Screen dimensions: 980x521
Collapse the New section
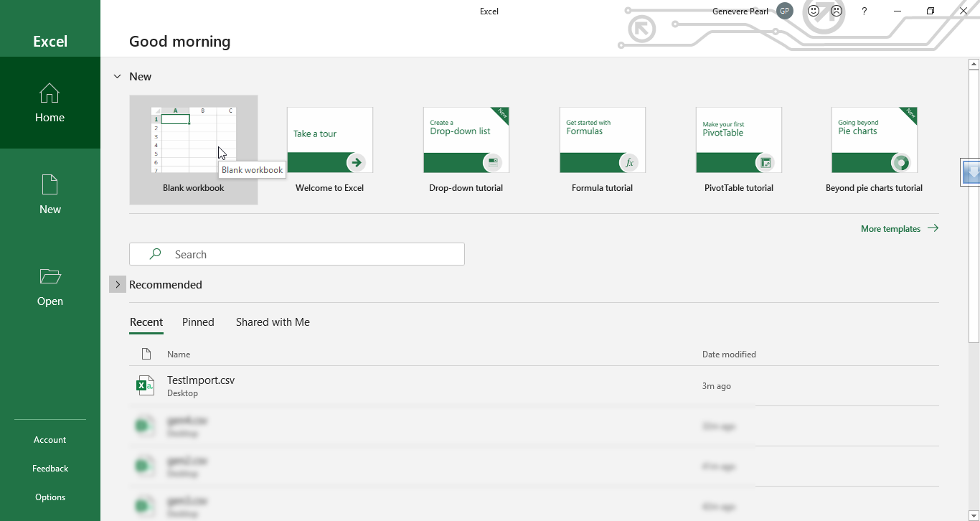118,76
